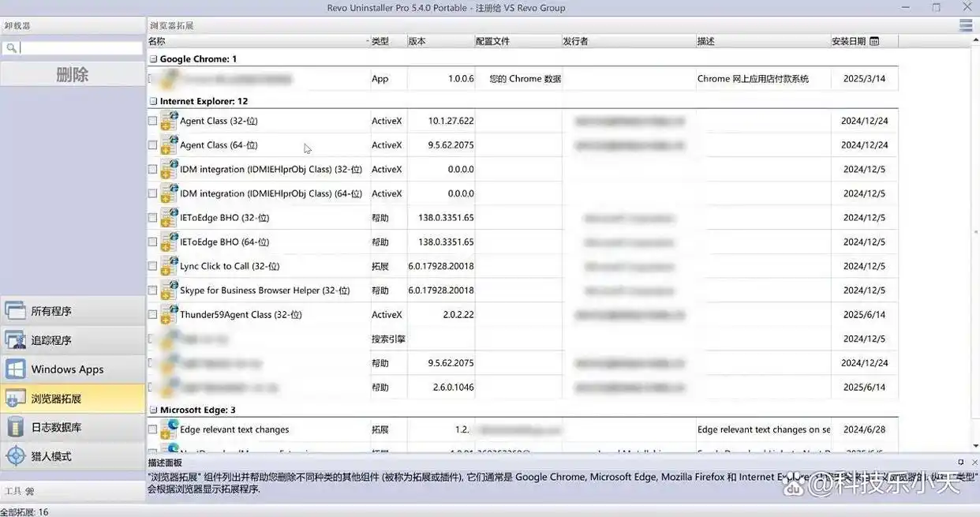Image resolution: width=980 pixels, height=517 pixels.
Task: Click install date 2025/3/14
Action: (864, 79)
